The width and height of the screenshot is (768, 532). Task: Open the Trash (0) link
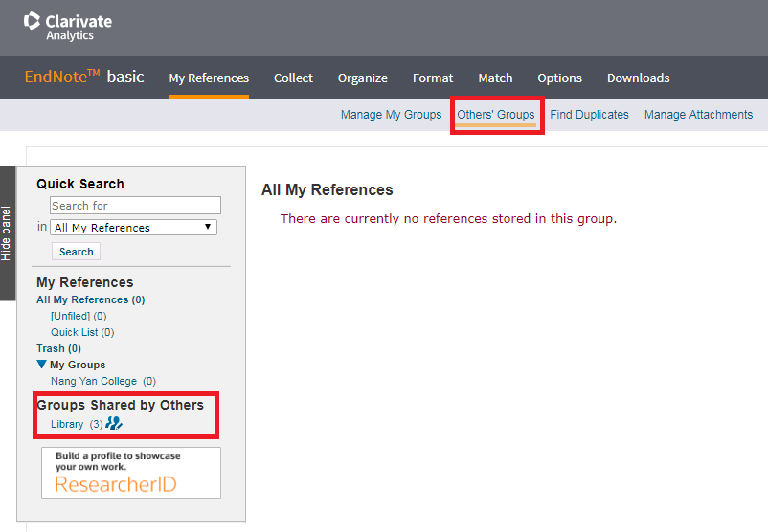[58, 348]
